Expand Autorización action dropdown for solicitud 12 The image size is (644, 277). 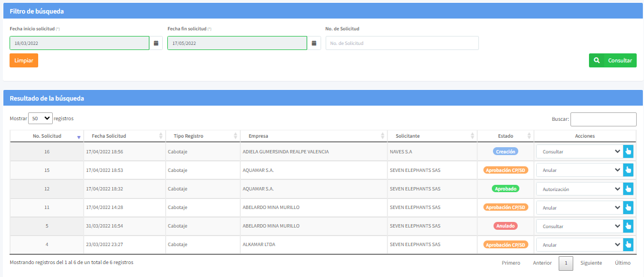point(579,189)
